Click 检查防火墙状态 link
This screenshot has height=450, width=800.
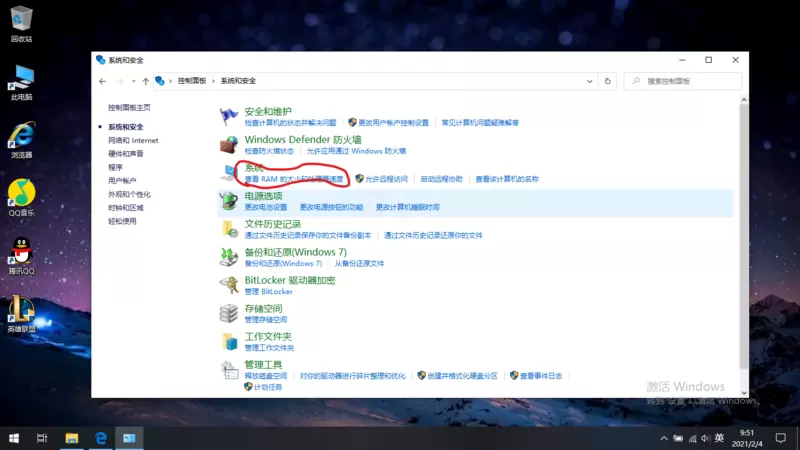(269, 151)
